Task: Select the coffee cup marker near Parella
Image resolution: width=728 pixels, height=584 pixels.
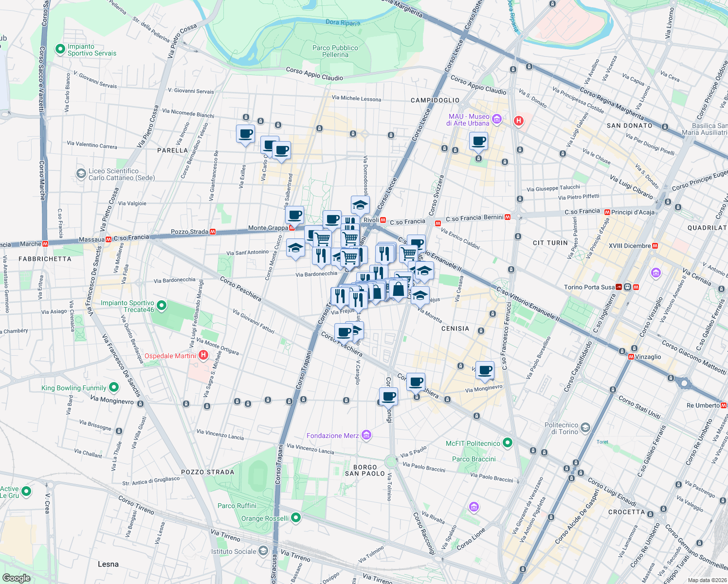Action: (245, 134)
